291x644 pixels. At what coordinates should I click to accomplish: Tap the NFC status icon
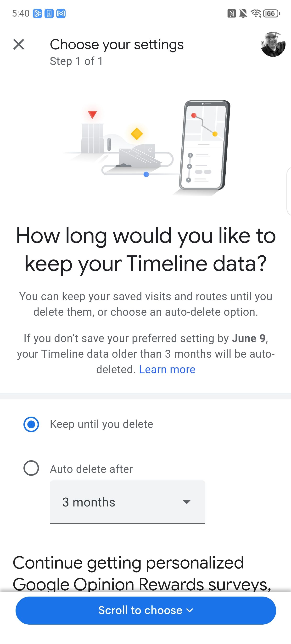point(231,13)
